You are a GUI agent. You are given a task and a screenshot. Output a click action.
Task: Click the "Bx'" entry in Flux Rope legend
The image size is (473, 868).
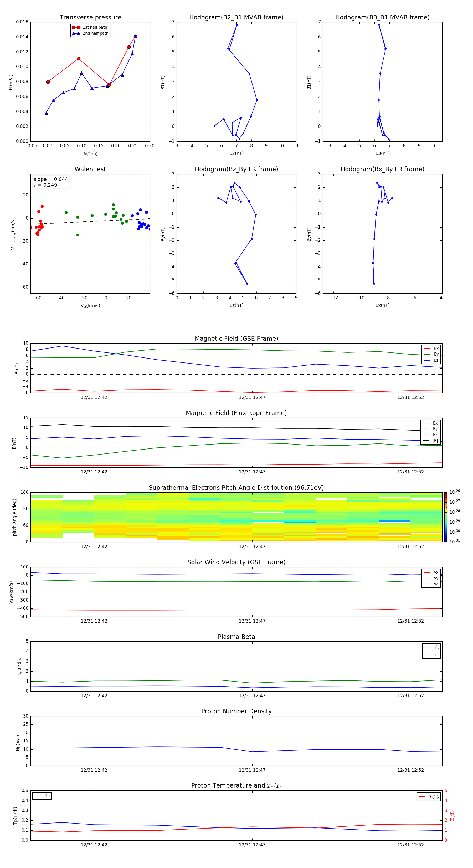tap(431, 423)
